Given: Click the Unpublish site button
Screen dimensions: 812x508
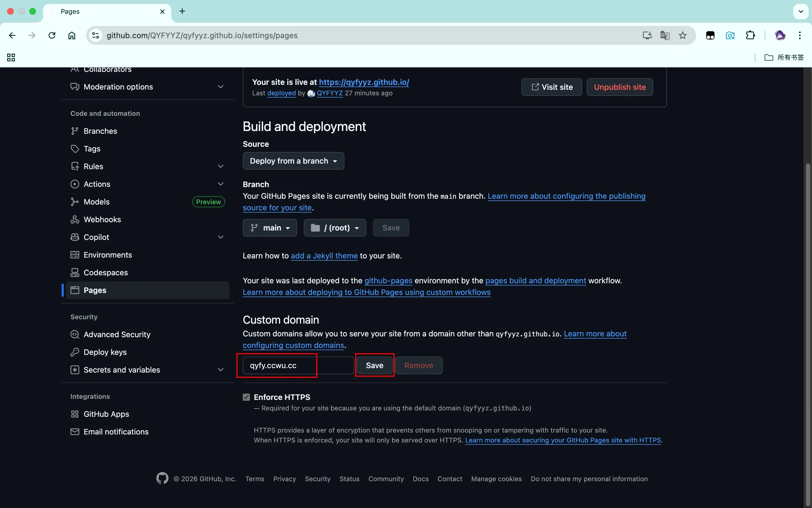Looking at the screenshot, I should 619,87.
